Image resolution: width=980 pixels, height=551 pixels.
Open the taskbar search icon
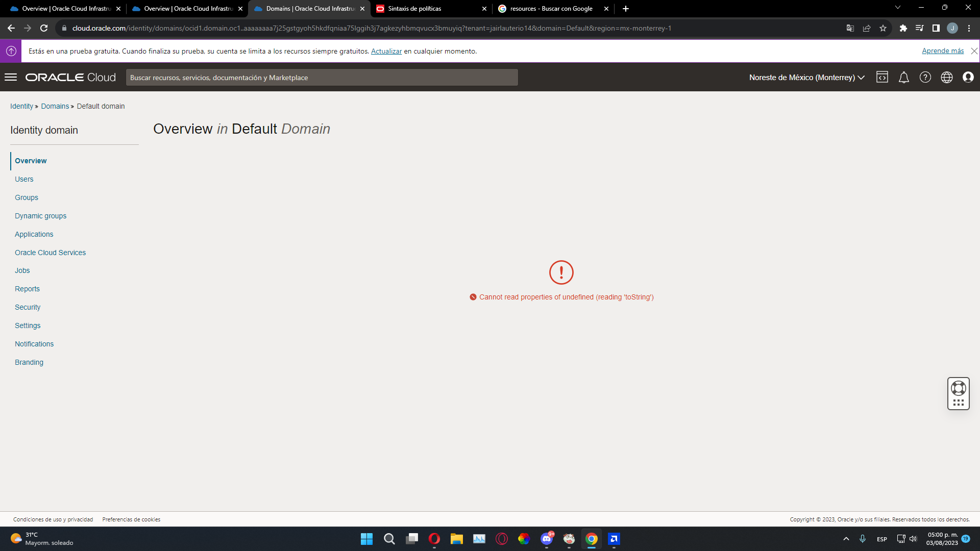(x=389, y=539)
